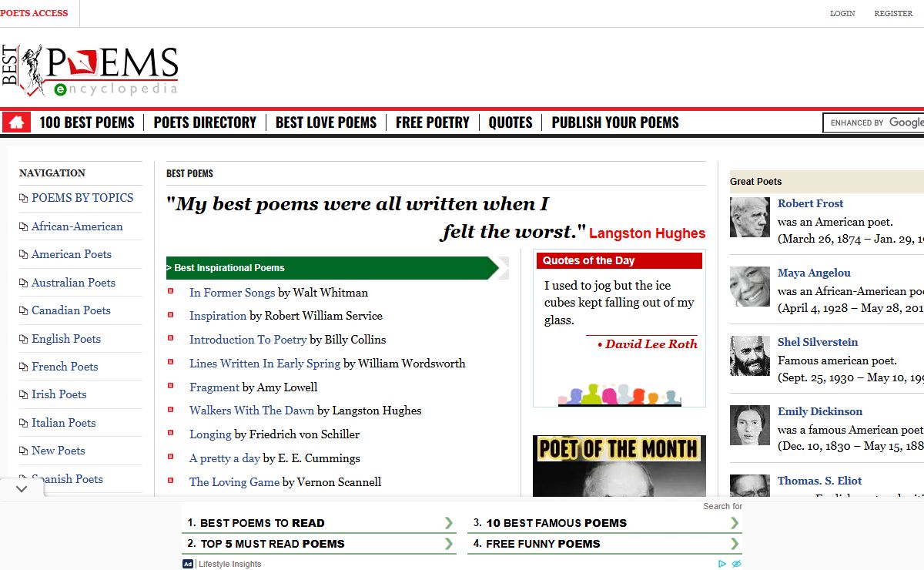Open French Poets category
The width and height of the screenshot is (924, 570).
[65, 367]
